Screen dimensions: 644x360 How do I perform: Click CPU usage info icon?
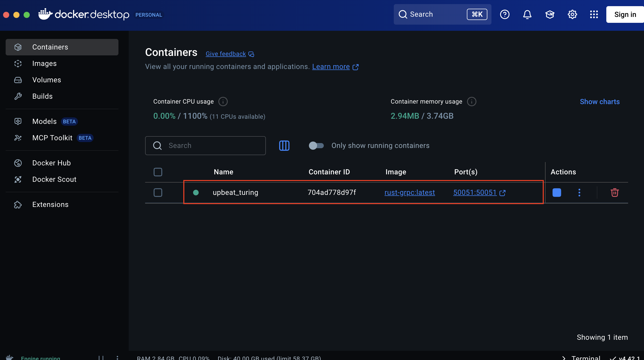pyautogui.click(x=223, y=102)
